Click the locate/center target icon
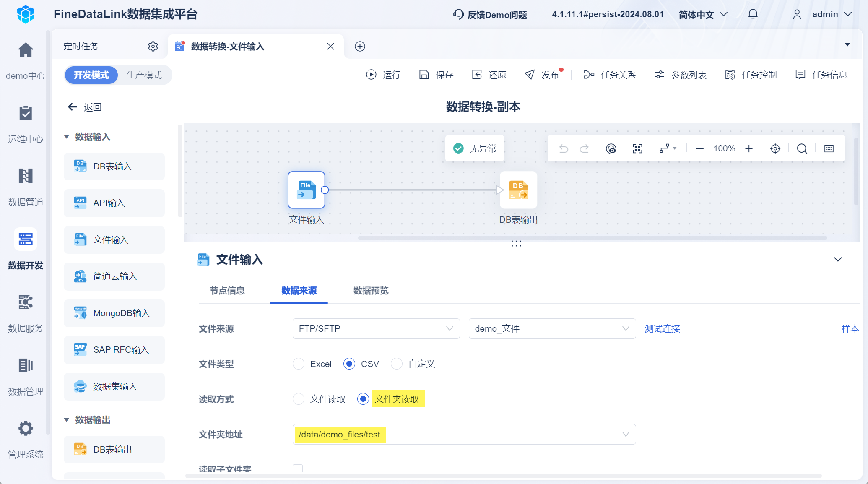868x484 pixels. (x=775, y=148)
